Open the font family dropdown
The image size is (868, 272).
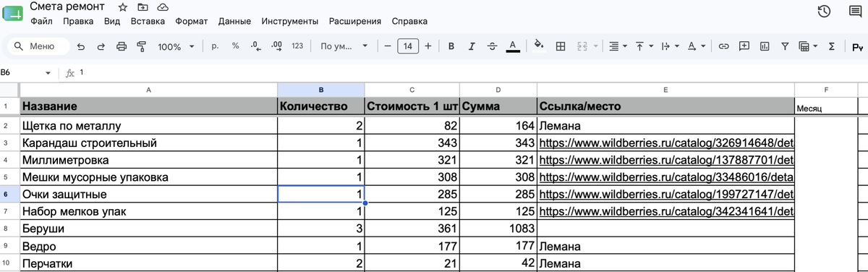(344, 46)
